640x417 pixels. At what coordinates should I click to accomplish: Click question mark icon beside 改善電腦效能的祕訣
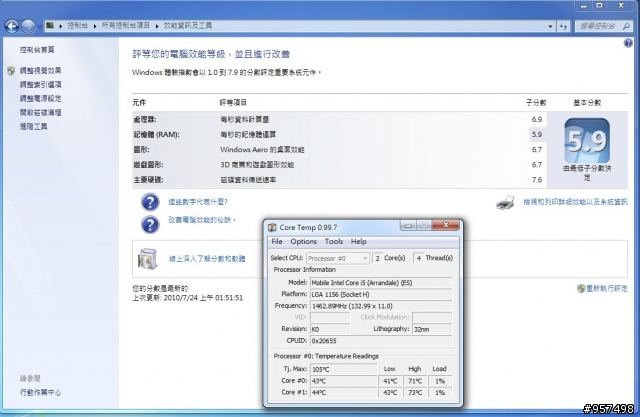[x=150, y=224]
